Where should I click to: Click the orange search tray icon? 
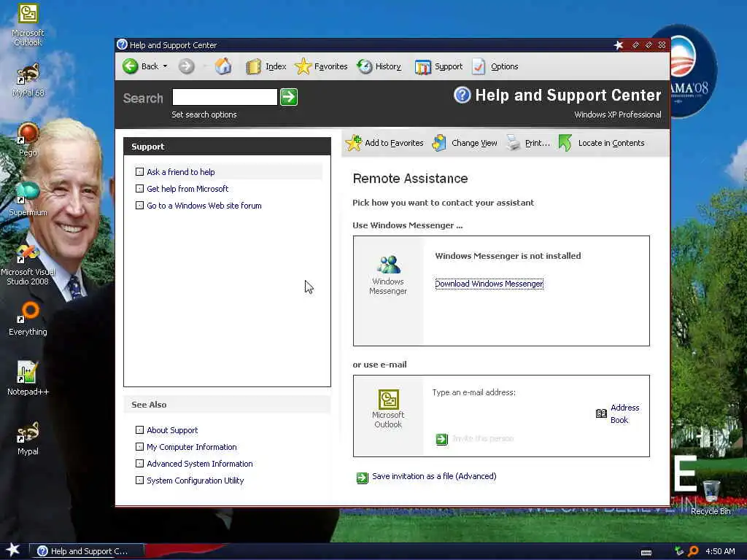click(693, 551)
